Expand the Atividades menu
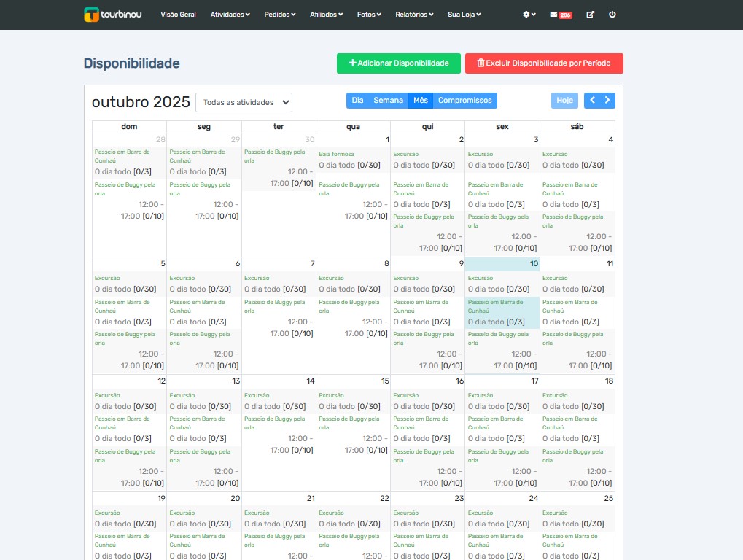Image resolution: width=743 pixels, height=560 pixels. [230, 15]
